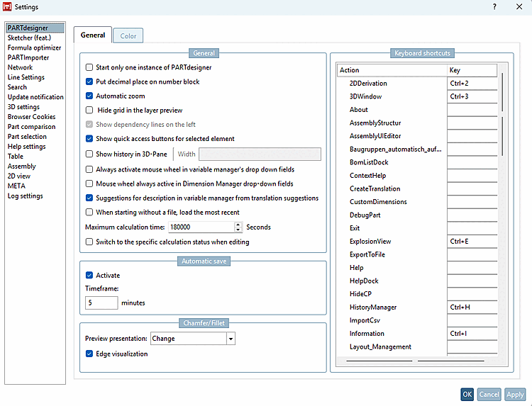This screenshot has width=532, height=406.
Task: Toggle Show quick access buttons for selected element
Action: (89, 139)
